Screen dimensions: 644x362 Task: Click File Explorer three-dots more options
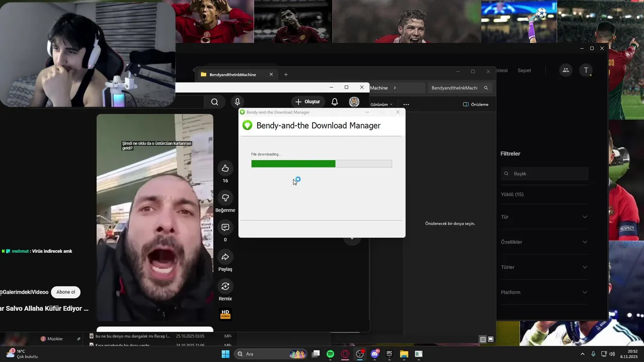(406, 105)
